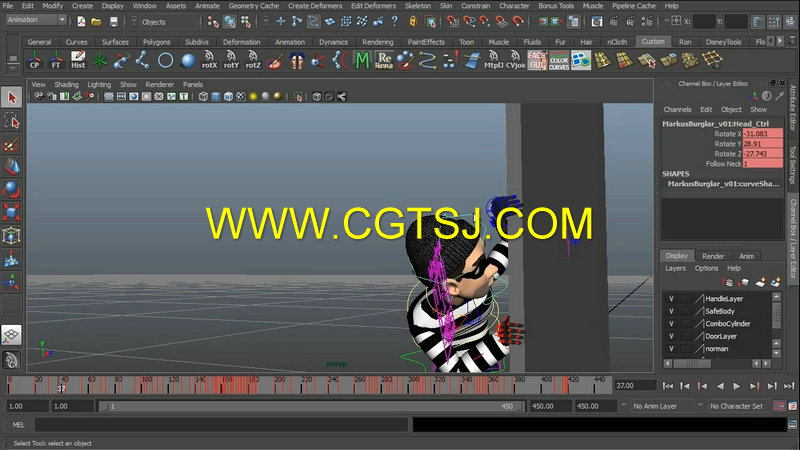The image size is (800, 450).
Task: Step forward to next key
Action: point(754,386)
